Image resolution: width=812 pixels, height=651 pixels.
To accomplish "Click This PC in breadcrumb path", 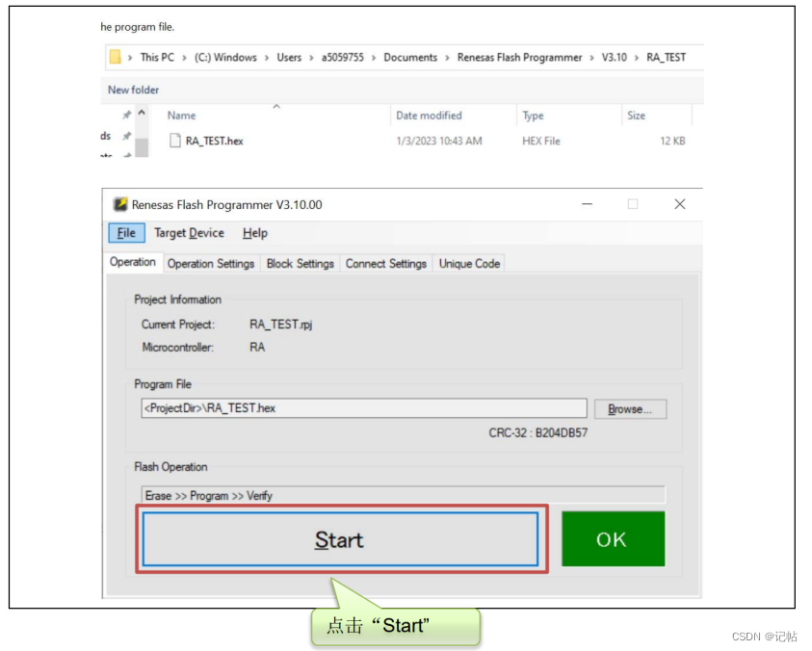I will [x=157, y=58].
